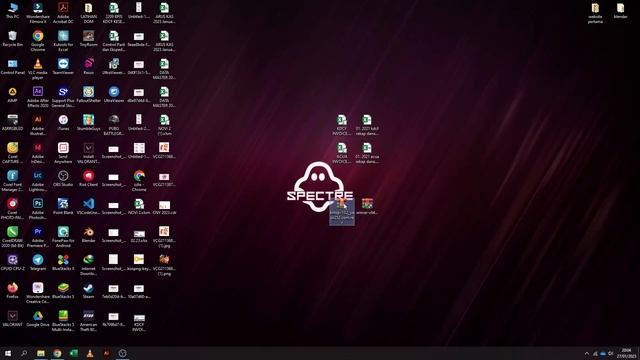
Task: Select the Google Drive desktop icon
Action: [38, 318]
